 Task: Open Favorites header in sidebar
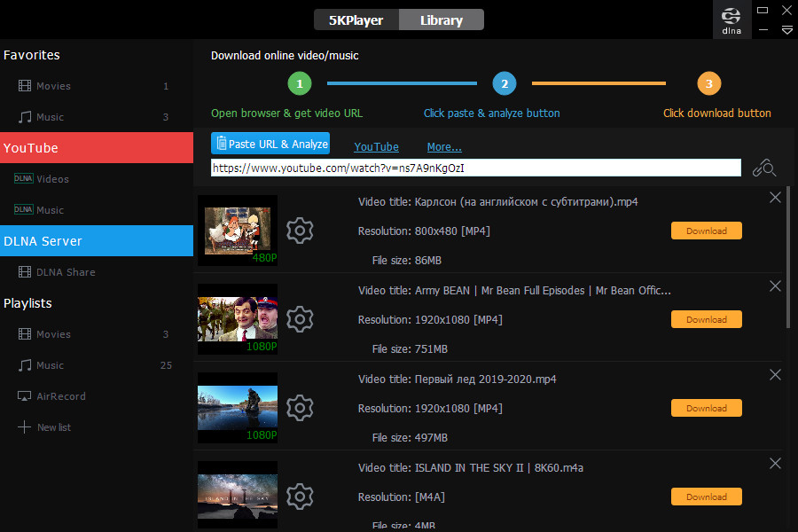(32, 55)
